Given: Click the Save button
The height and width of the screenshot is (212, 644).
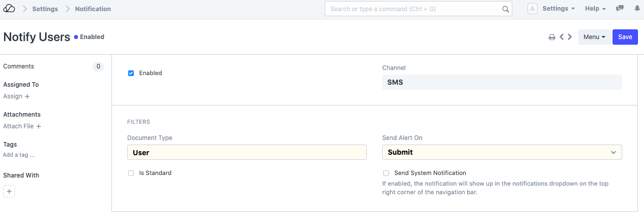Looking at the screenshot, I should (625, 37).
